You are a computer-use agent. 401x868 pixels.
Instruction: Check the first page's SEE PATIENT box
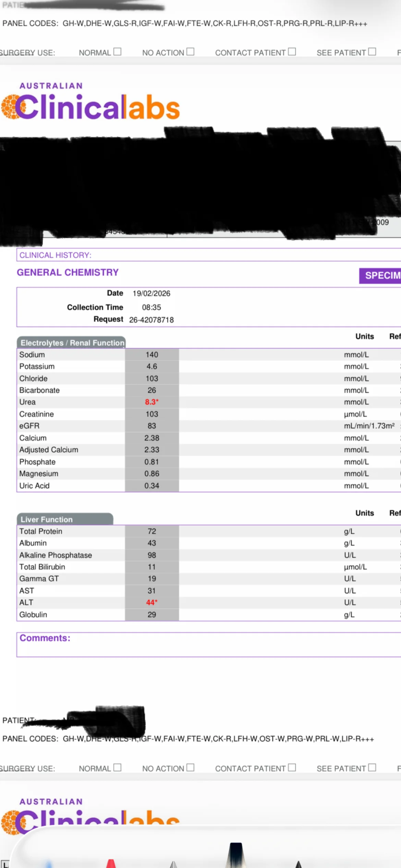pyautogui.click(x=372, y=52)
